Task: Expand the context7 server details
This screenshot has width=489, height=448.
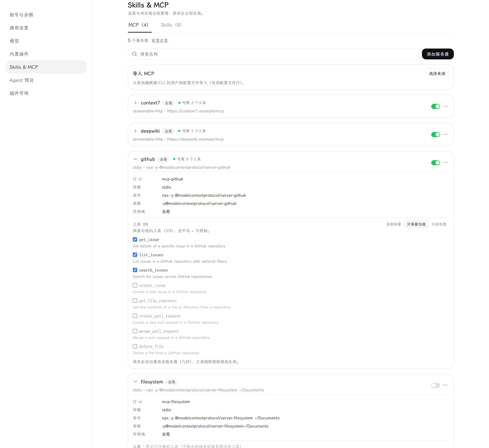Action: click(135, 103)
